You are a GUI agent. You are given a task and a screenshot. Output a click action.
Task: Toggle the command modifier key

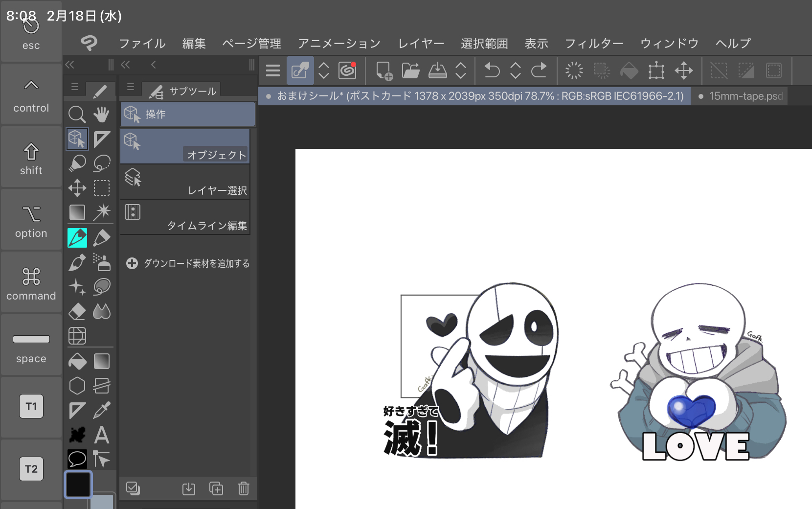point(31,283)
